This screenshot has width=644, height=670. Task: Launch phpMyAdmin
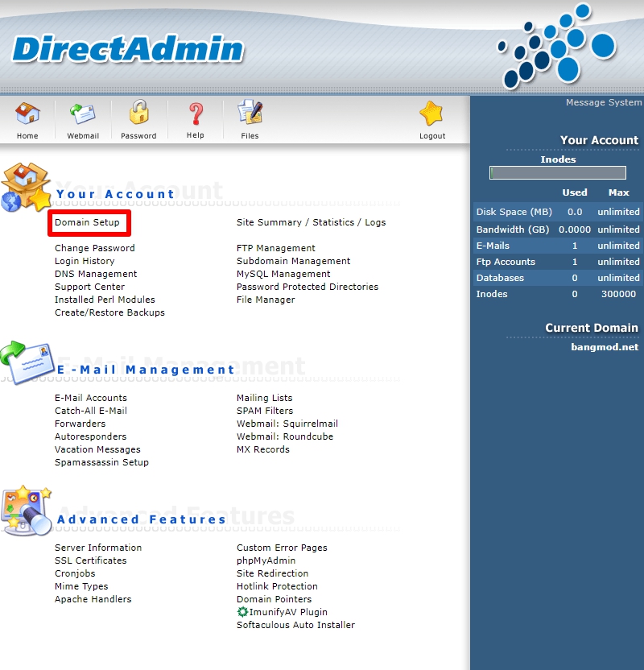pyautogui.click(x=266, y=560)
